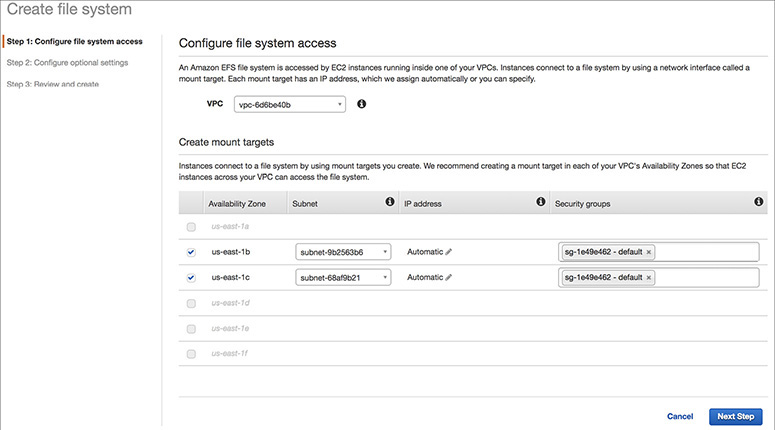Screen dimensions: 775x430
Task: Select Step 1: Configure file system access
Action: click(x=74, y=41)
